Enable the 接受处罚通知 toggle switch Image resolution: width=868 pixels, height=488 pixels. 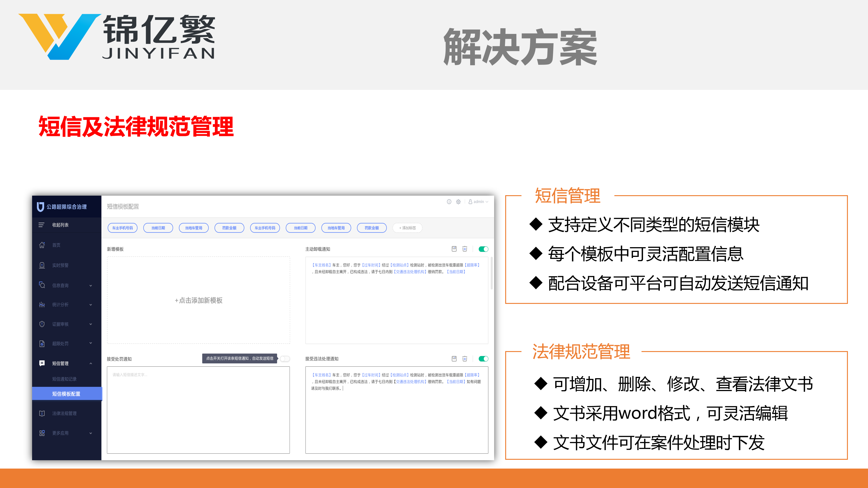285,359
